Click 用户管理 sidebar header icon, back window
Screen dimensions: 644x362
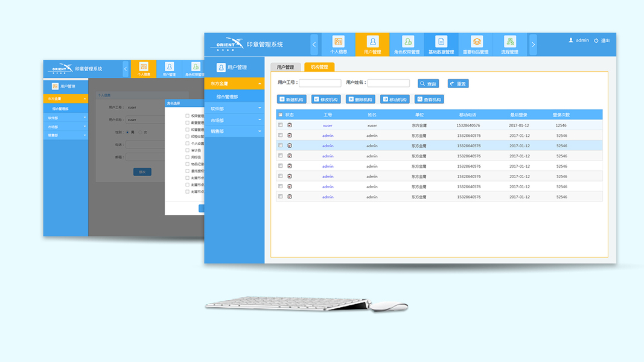tap(55, 86)
